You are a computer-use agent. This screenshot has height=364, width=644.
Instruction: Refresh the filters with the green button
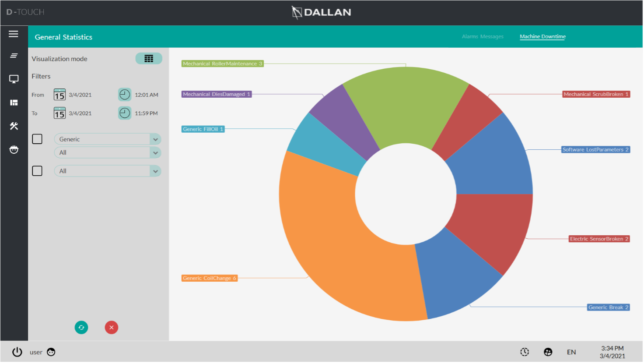81,327
